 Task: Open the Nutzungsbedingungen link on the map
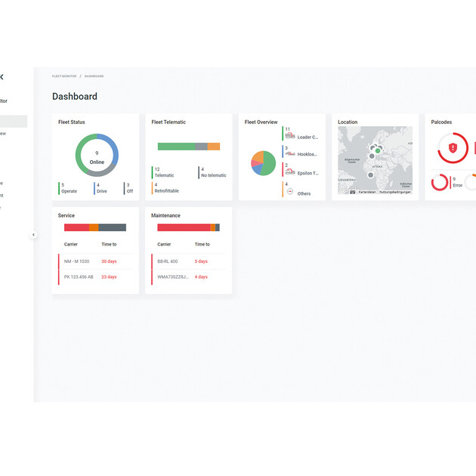(x=395, y=192)
